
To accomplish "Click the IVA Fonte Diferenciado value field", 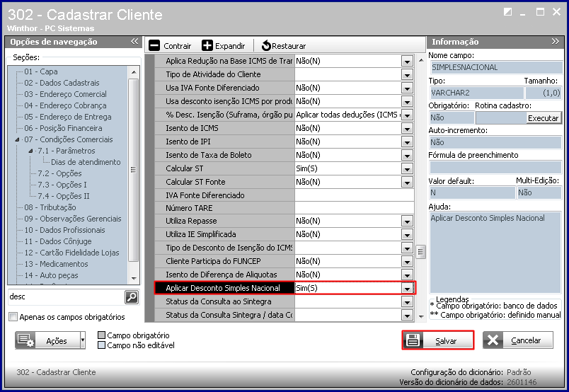I will (x=354, y=195).
